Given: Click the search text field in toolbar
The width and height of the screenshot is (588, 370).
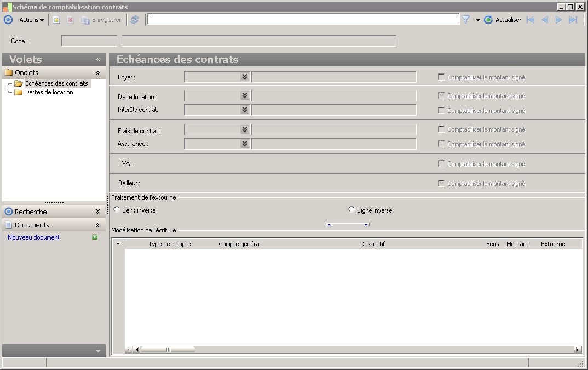Looking at the screenshot, I should (x=303, y=19).
